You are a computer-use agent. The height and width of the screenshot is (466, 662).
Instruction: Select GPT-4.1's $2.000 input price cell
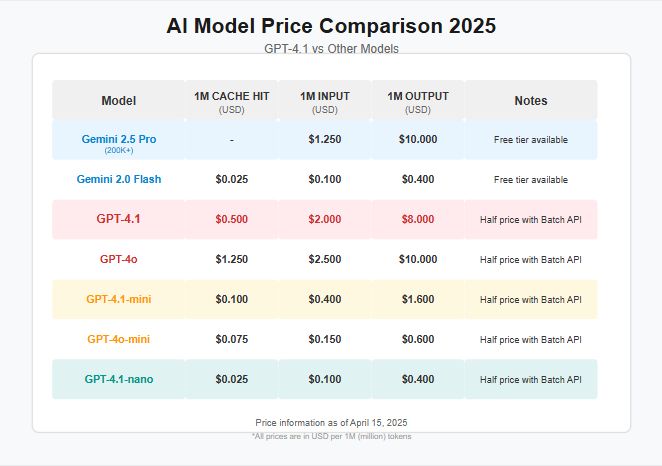pyautogui.click(x=324, y=219)
